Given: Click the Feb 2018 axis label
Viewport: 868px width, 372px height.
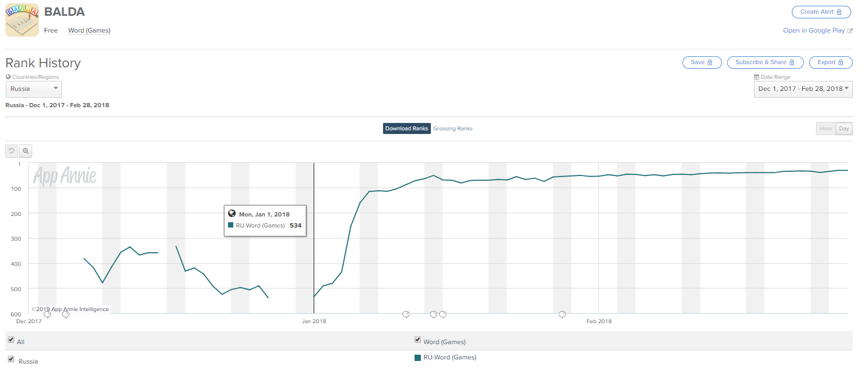Looking at the screenshot, I should pos(599,321).
